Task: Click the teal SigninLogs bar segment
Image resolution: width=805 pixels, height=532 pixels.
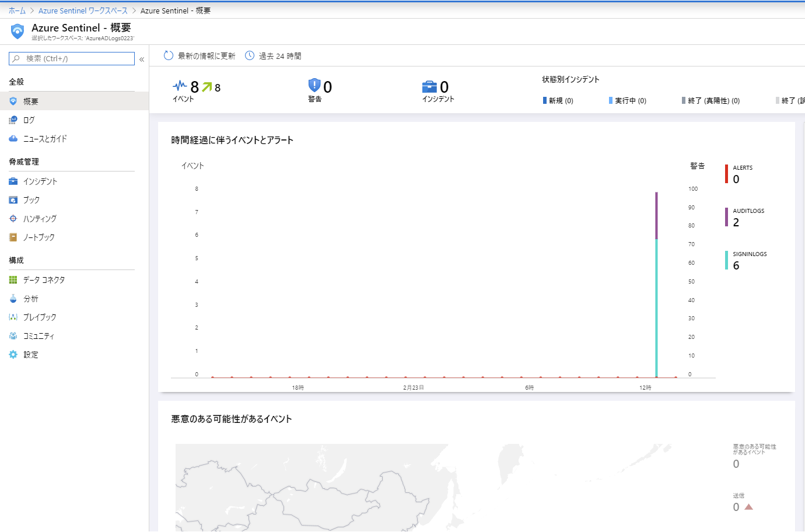Action: (x=656, y=308)
